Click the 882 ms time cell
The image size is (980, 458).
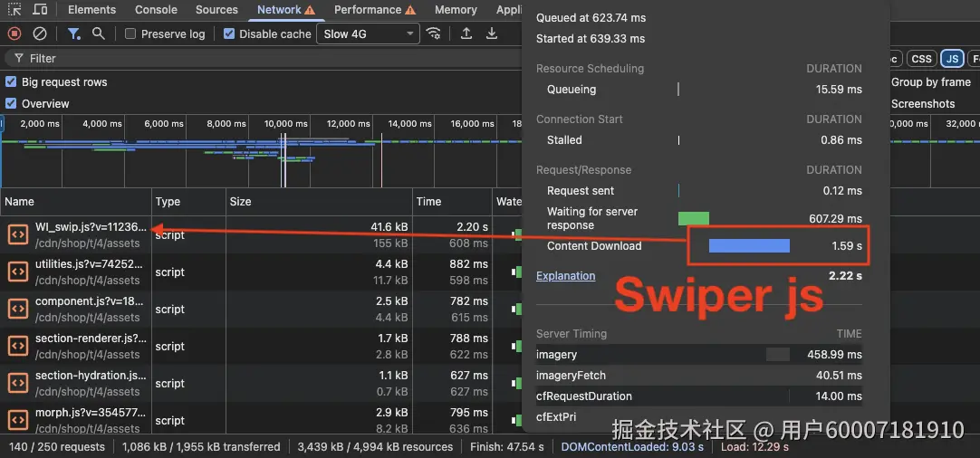(469, 264)
